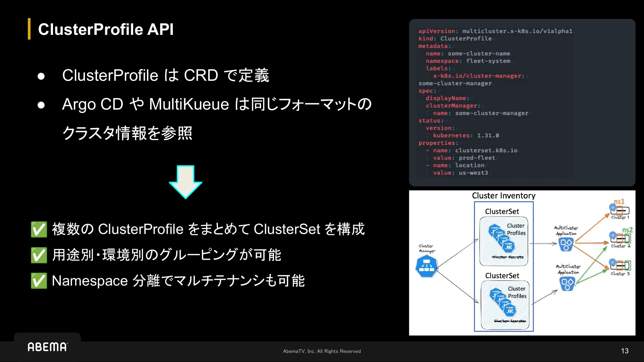Click the Cluster 2 ns2 icon
Viewport: 644px width, 362px height.
coord(620,238)
